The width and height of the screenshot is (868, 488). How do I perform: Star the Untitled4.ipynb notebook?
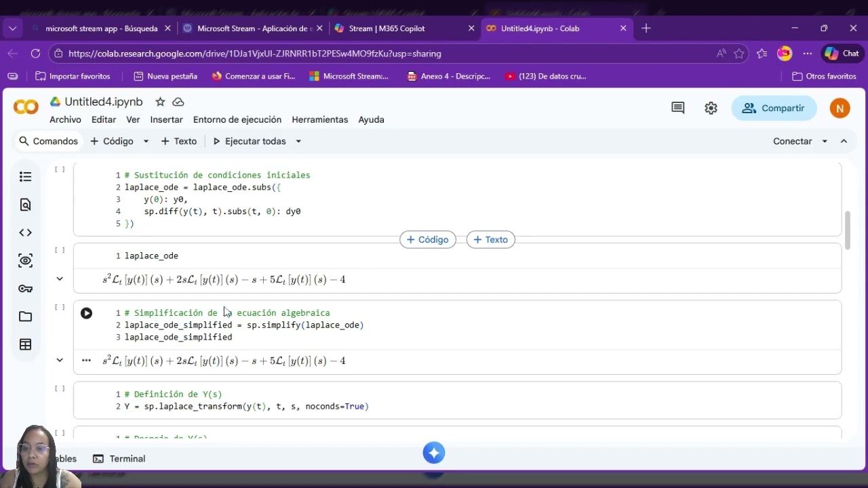coord(160,102)
